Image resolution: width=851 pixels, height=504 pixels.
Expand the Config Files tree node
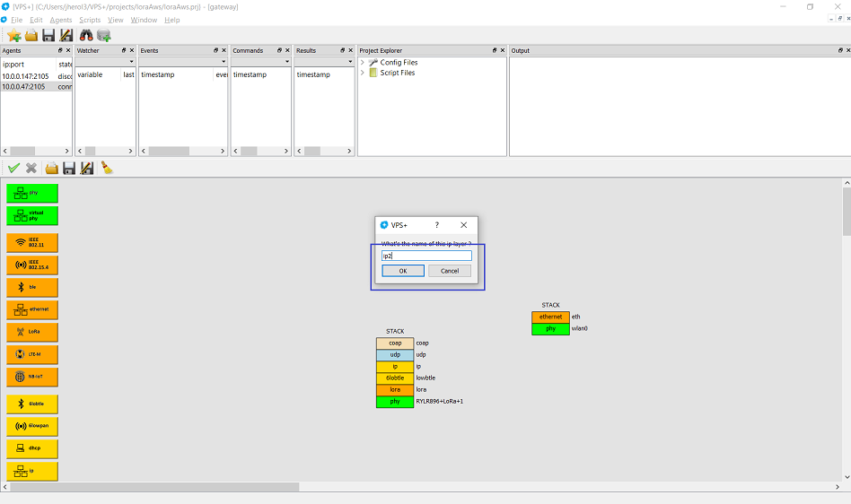(x=363, y=63)
